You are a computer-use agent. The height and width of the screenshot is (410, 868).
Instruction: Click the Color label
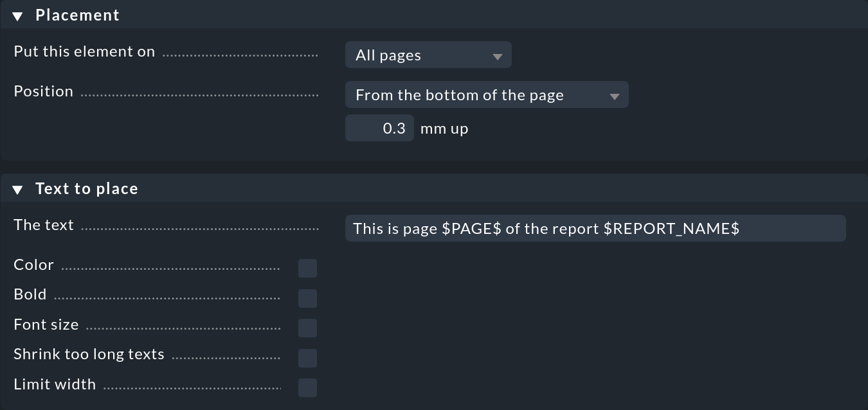click(34, 265)
